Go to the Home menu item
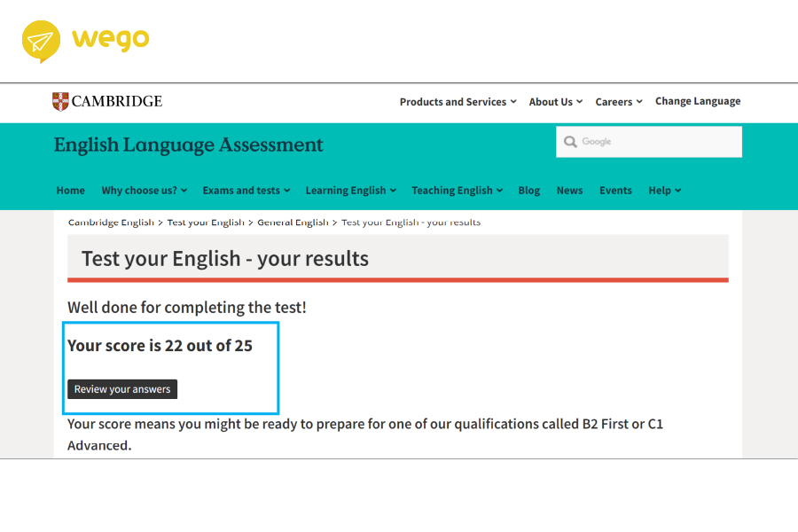This screenshot has height=532, width=798. pos(71,191)
